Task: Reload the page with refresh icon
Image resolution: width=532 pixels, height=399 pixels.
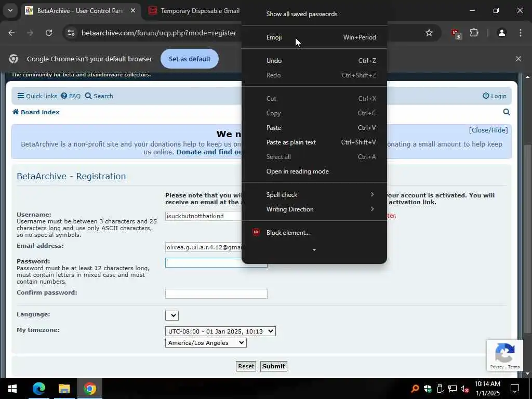Action: 49,33
